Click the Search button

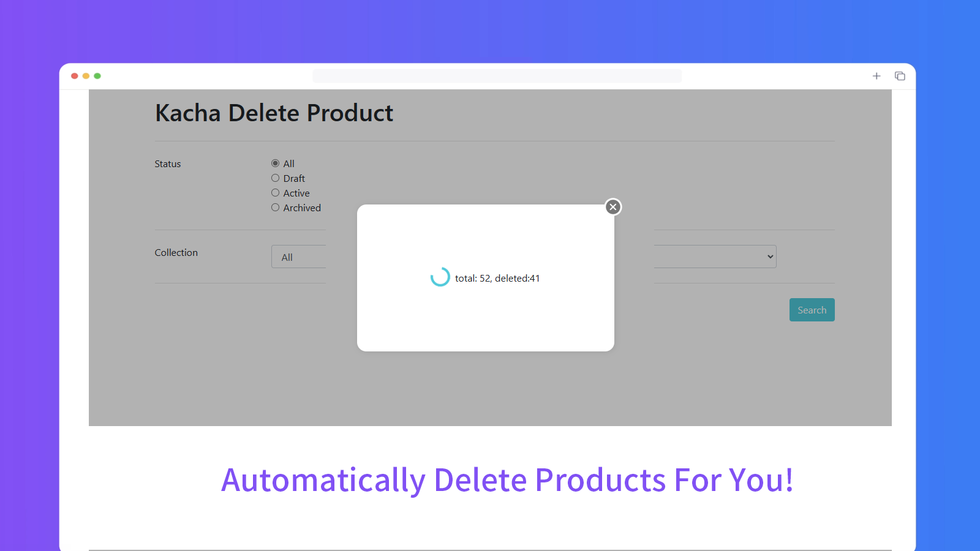[x=812, y=310]
